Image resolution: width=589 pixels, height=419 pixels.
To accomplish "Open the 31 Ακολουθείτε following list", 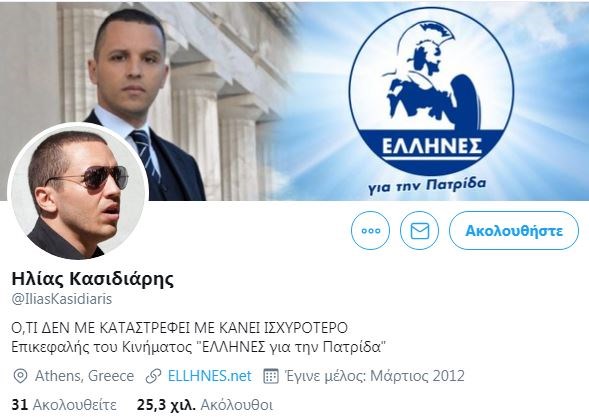I will pos(64,405).
